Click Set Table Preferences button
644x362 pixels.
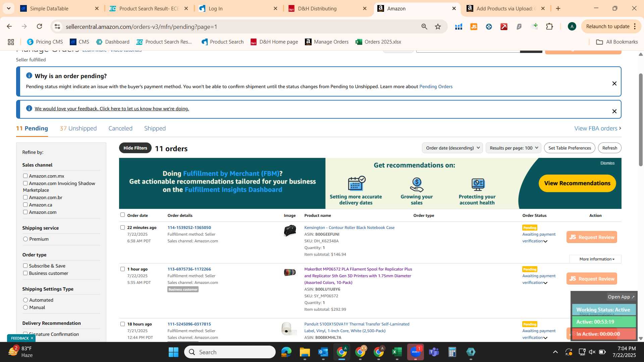(x=570, y=148)
